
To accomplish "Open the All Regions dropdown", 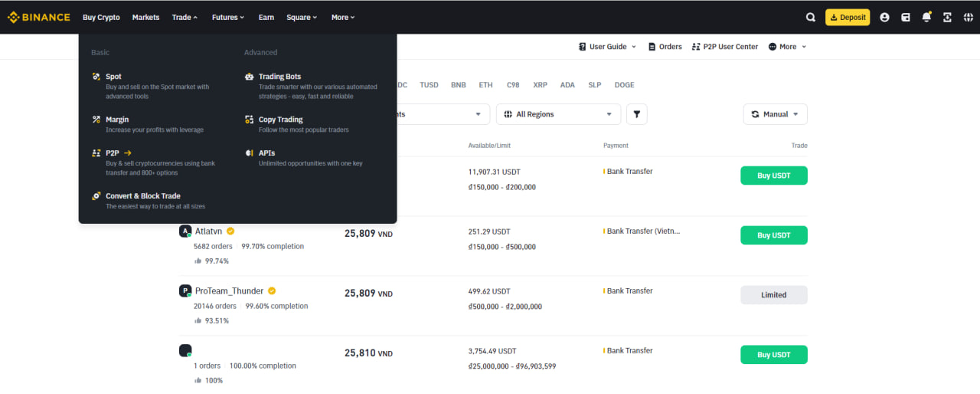I will 558,114.
